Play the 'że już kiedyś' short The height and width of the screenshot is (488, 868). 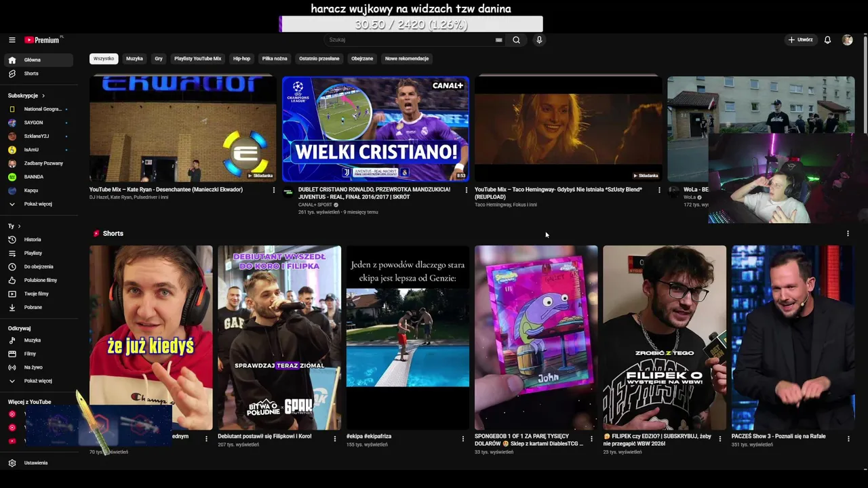click(x=151, y=338)
